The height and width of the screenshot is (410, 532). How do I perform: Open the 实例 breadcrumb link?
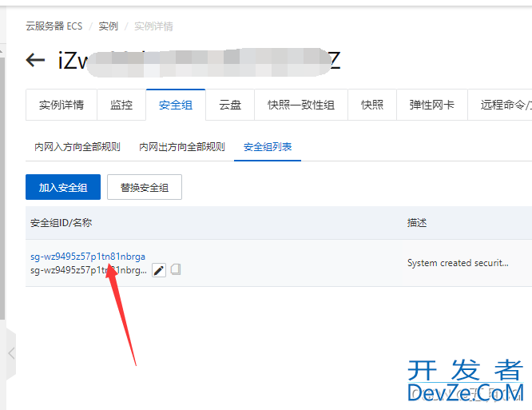pyautogui.click(x=108, y=26)
